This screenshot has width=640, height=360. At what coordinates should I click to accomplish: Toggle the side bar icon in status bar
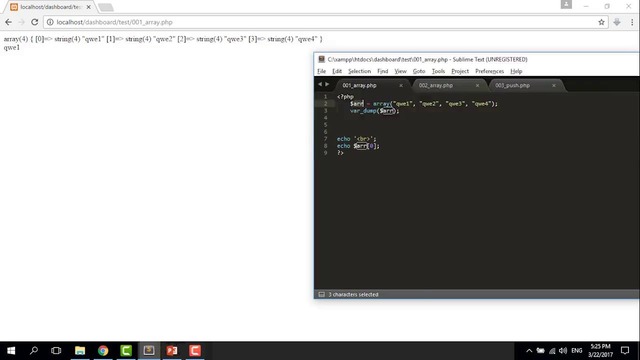click(322, 294)
